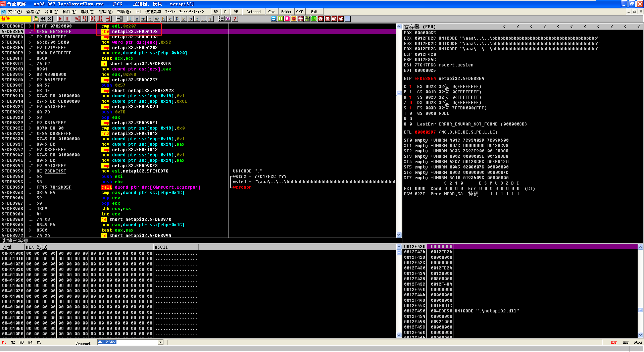Show Log window with 'l' button
The height and width of the screenshot is (352, 644).
click(130, 19)
